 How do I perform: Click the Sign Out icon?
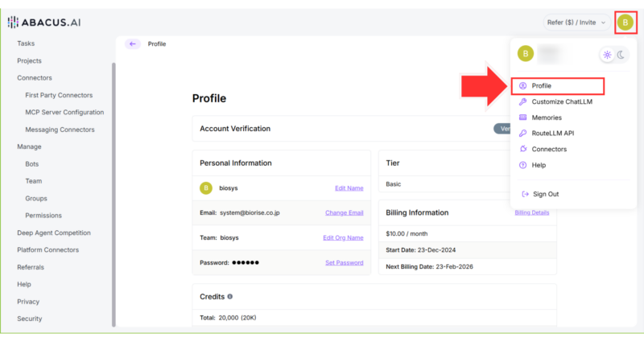point(525,194)
